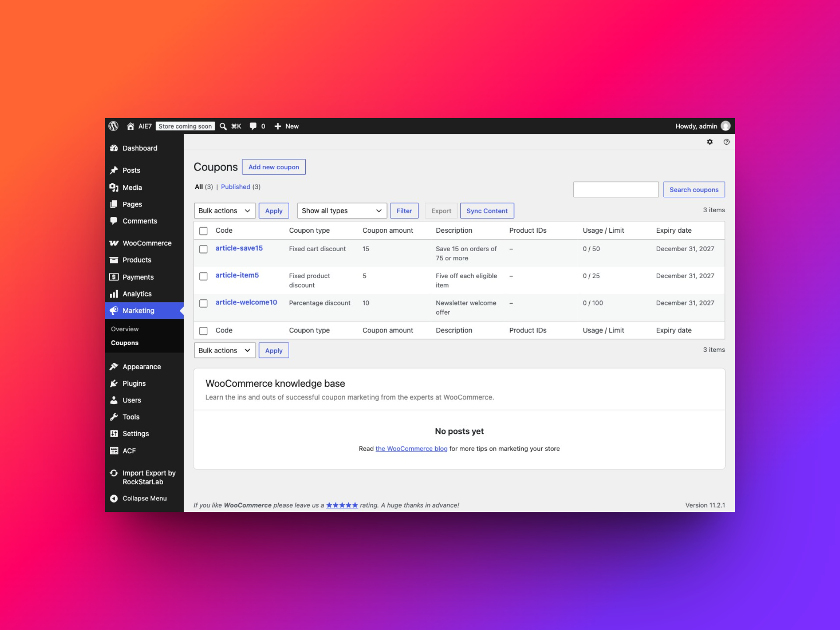This screenshot has height=630, width=840.
Task: Open the command palette search icon
Action: (223, 126)
